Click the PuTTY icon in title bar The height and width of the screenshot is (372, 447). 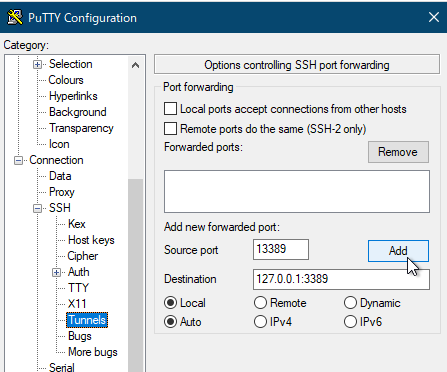click(15, 17)
